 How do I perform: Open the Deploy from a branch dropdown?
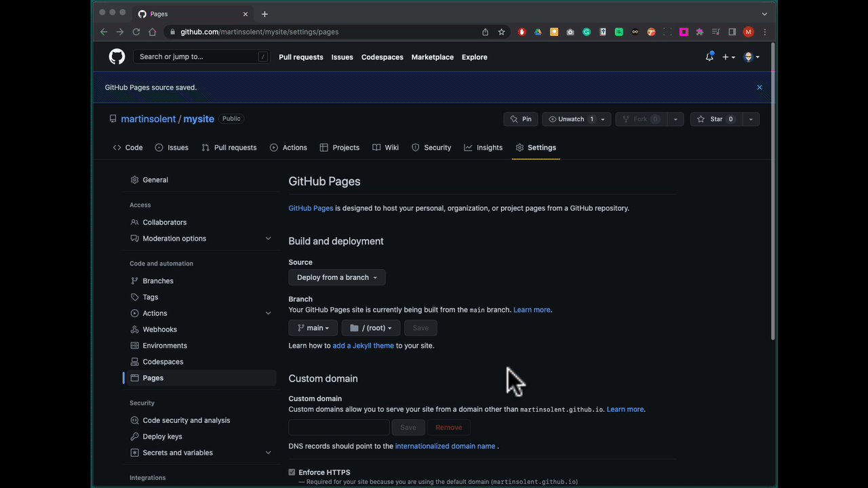(337, 277)
